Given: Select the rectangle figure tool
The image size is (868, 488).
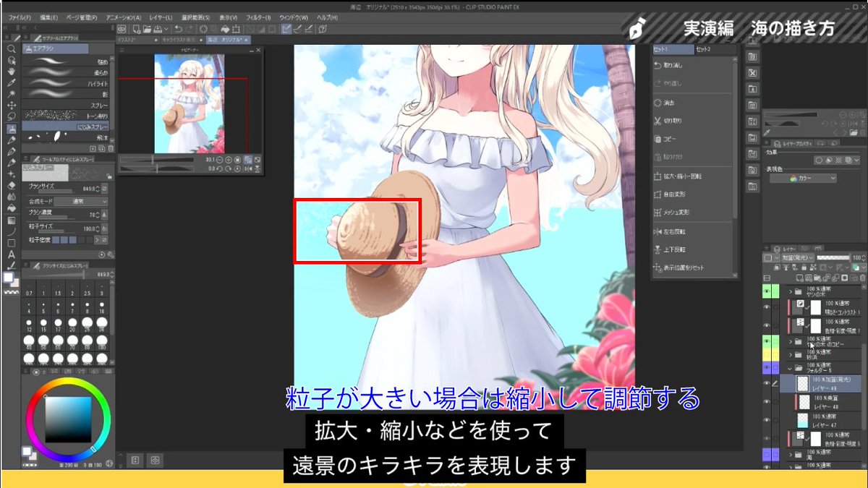Looking at the screenshot, I should point(12,243).
